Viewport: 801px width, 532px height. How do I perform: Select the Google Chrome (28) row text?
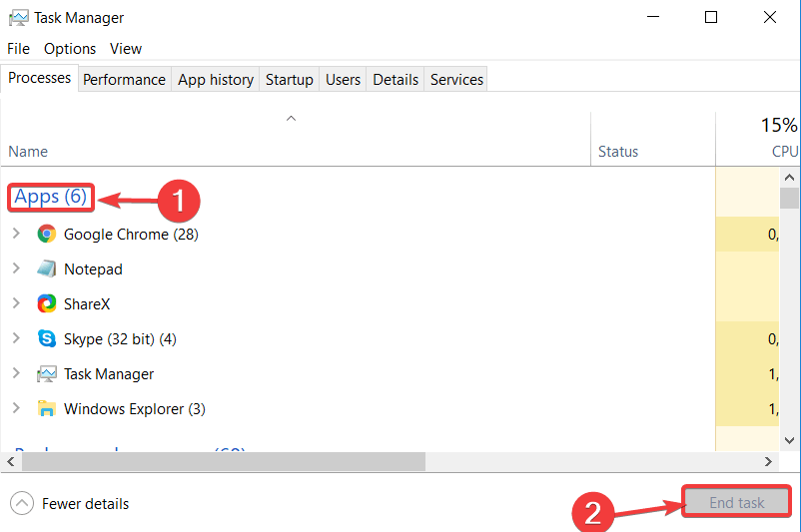[x=131, y=235]
